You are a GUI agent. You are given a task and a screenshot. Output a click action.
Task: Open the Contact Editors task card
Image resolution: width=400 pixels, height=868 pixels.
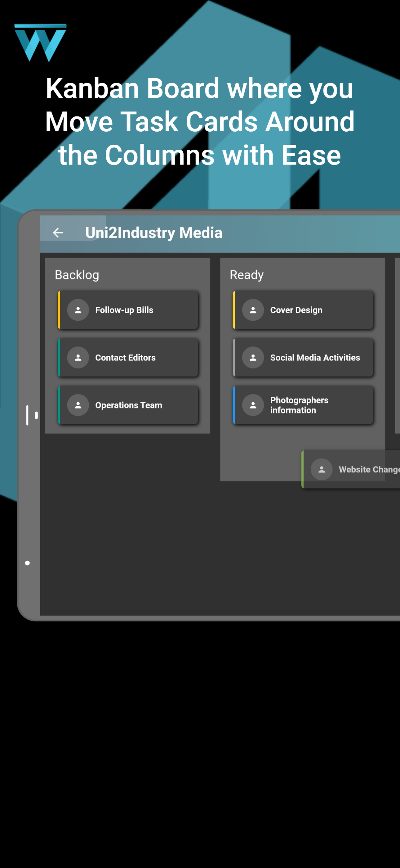tap(128, 358)
